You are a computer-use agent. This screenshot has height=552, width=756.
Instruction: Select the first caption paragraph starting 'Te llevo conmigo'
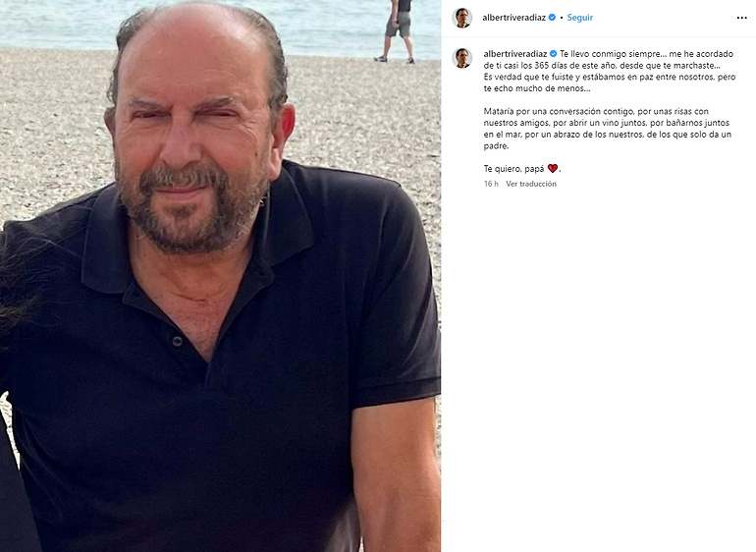click(610, 71)
